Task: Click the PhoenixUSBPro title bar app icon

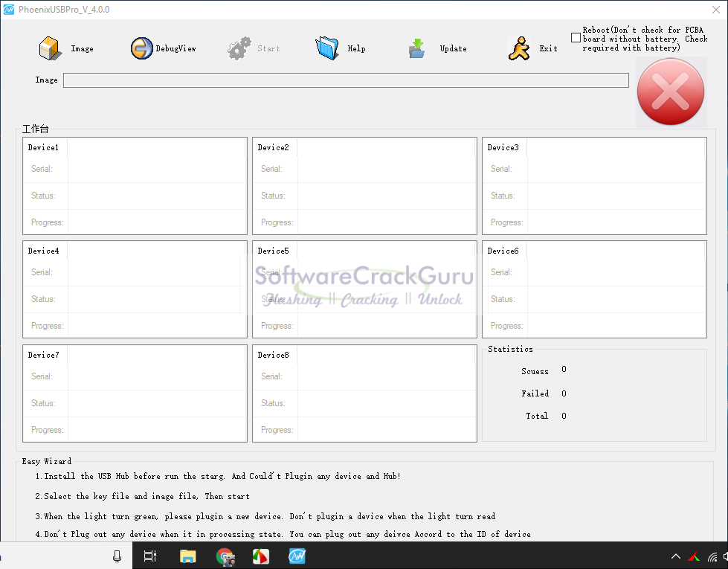Action: coord(9,10)
